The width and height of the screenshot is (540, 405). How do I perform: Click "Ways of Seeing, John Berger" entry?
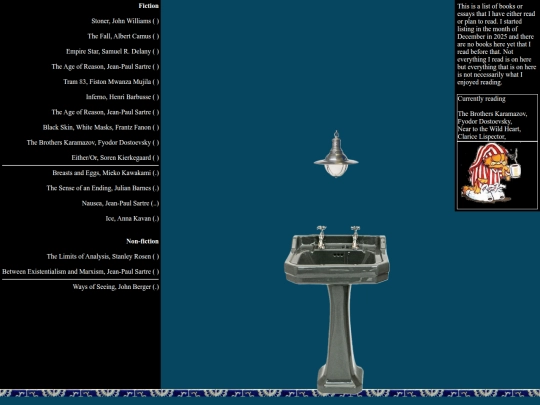pos(116,287)
